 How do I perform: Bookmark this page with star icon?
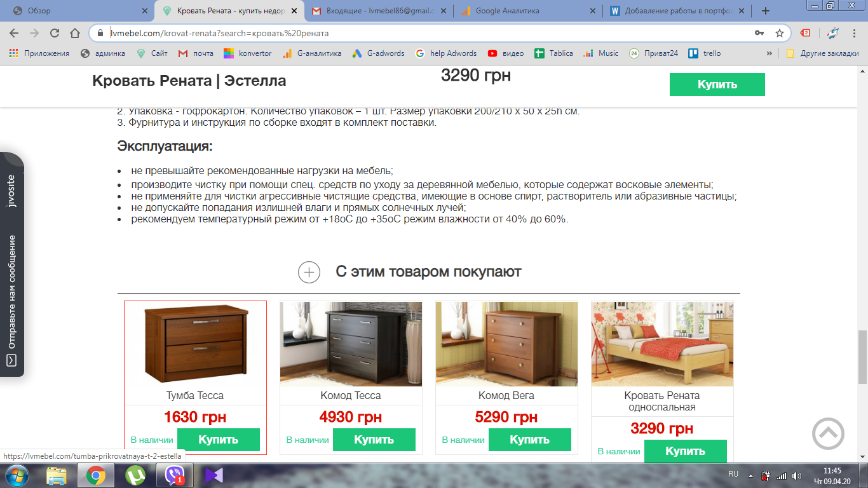tap(779, 33)
